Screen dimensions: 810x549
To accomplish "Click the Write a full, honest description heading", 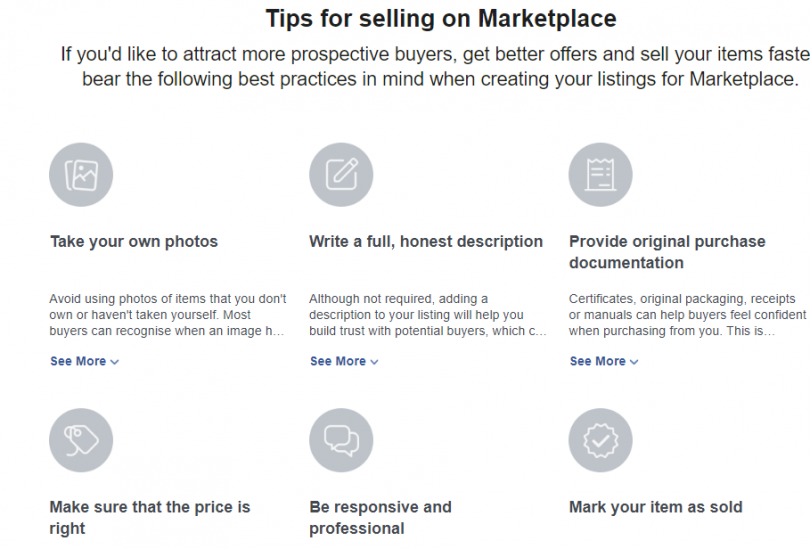I will point(426,241).
